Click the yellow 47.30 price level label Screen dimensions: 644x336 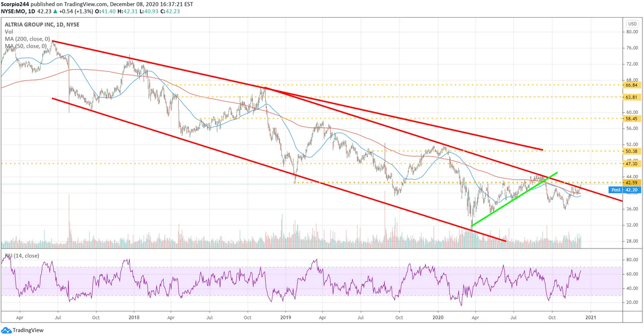coord(632,164)
